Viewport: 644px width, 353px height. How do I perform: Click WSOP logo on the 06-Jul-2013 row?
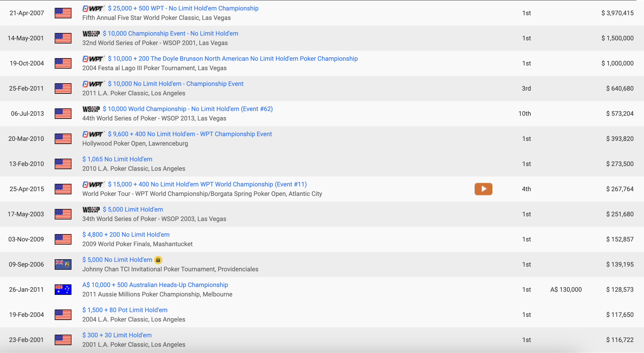[x=91, y=109]
